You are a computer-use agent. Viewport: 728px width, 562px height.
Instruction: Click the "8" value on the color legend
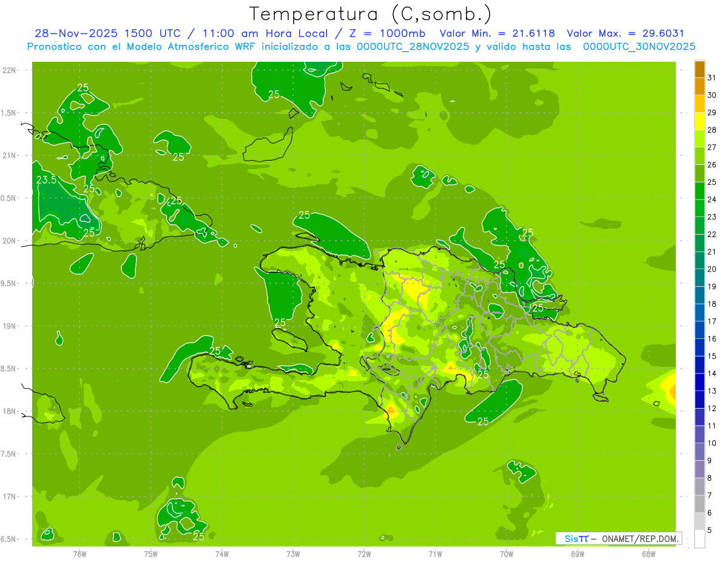[x=710, y=478]
